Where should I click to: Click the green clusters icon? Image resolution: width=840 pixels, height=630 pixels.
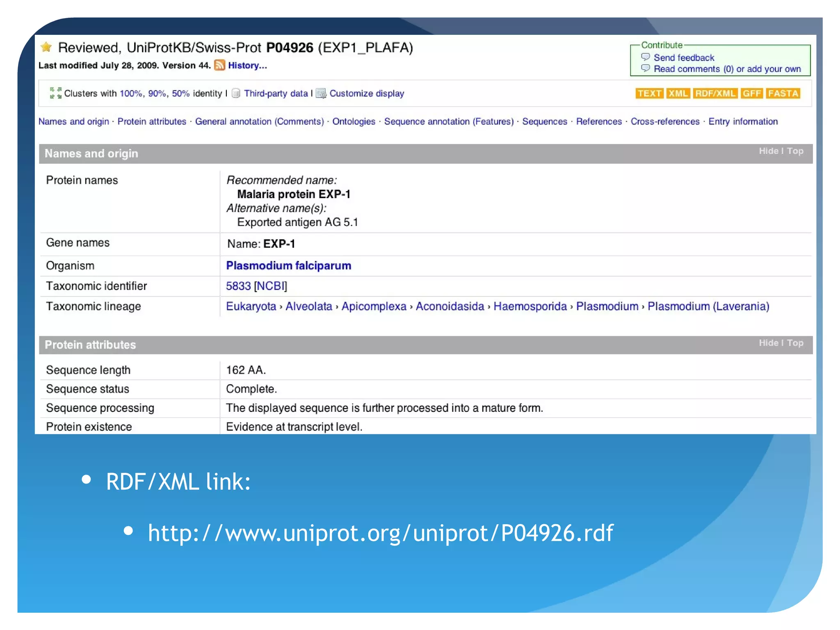coord(55,93)
